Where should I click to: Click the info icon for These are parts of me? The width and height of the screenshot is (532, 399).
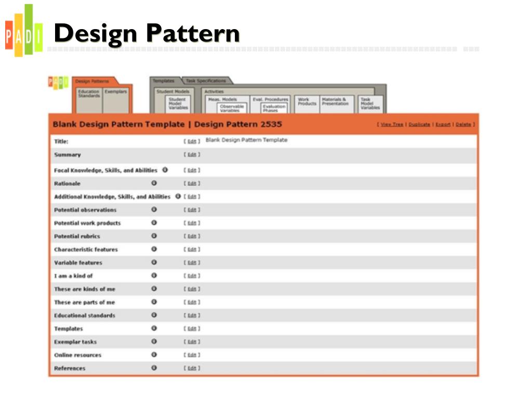(x=154, y=302)
